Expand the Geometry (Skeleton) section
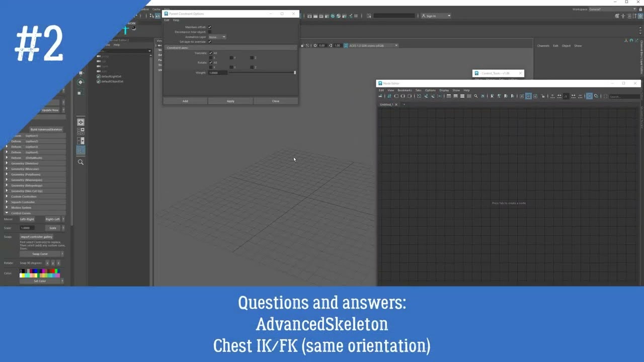 (35, 163)
